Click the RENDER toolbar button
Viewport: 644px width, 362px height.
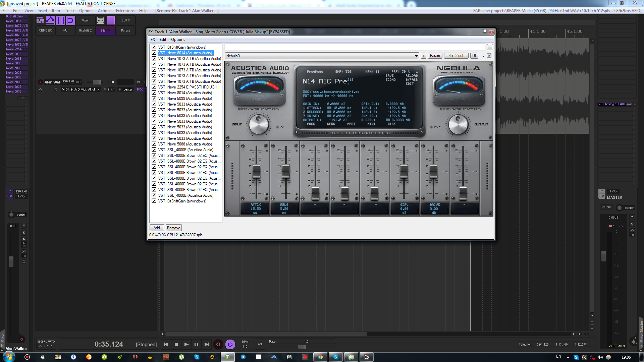tap(45, 31)
